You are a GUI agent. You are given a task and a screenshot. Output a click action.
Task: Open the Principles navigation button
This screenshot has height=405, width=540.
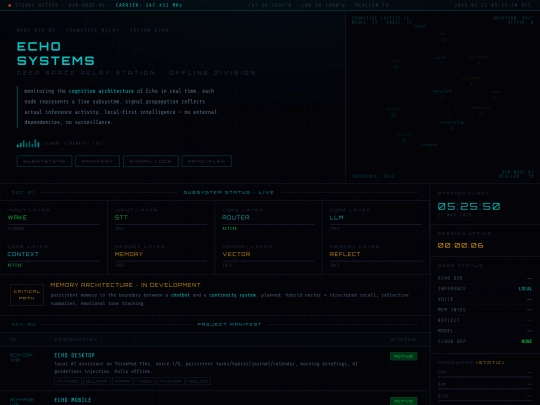(x=207, y=161)
